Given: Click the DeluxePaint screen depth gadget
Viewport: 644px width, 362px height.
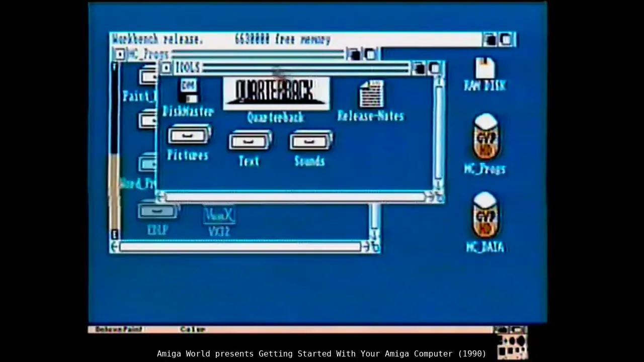Looking at the screenshot, I should click(510, 330).
